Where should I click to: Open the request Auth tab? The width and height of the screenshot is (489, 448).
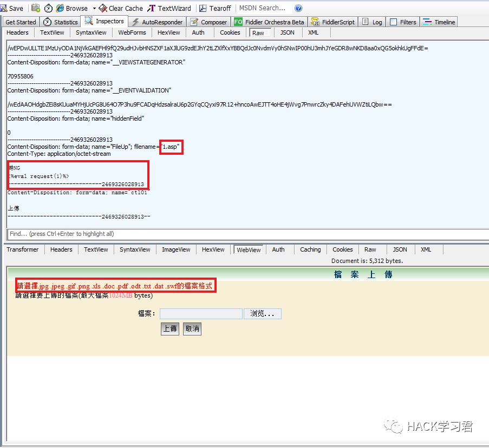tap(198, 32)
